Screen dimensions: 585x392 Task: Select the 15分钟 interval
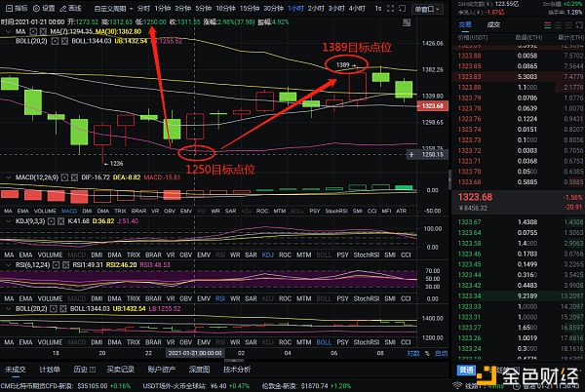pos(250,8)
